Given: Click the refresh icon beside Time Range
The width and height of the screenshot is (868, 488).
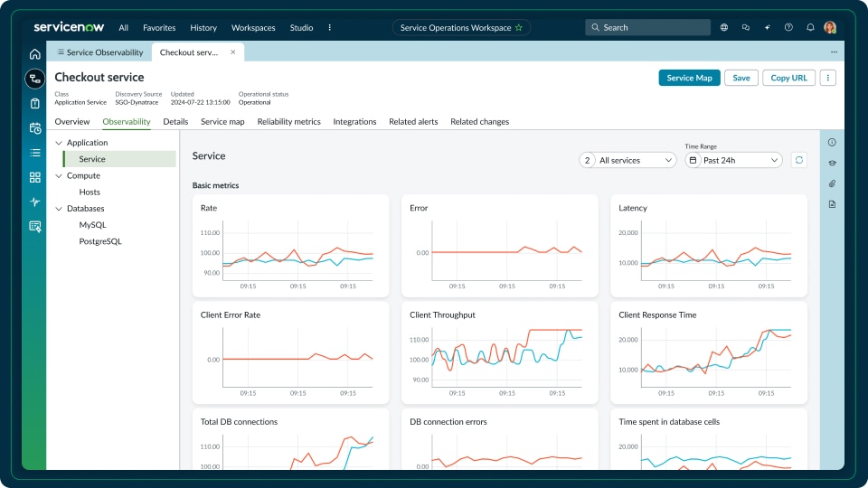Looking at the screenshot, I should (x=798, y=161).
